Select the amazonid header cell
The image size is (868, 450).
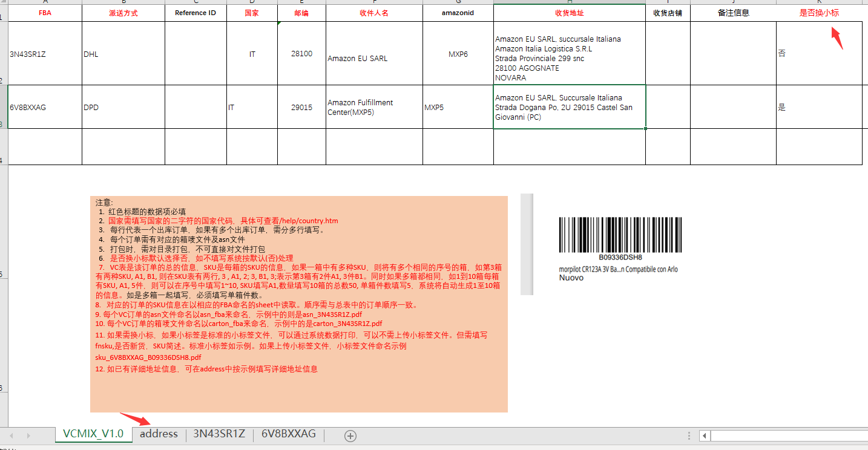pyautogui.click(x=458, y=13)
